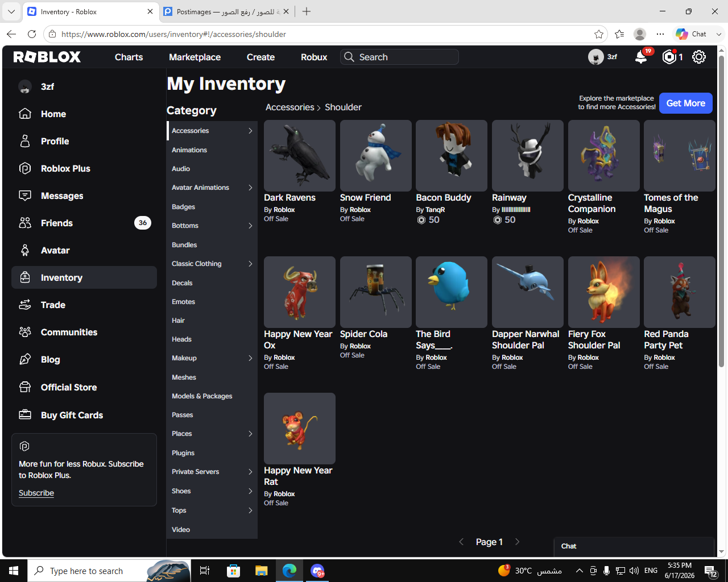728x582 pixels.
Task: Expand the Avatar Animations category arrow
Action: pyautogui.click(x=250, y=188)
